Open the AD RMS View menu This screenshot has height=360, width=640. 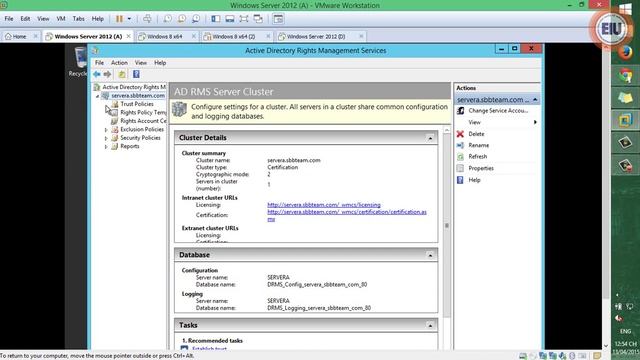pos(140,63)
